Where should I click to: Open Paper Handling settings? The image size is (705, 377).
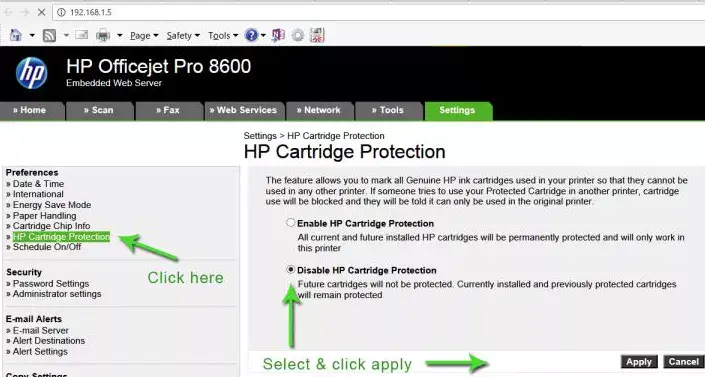pyautogui.click(x=45, y=215)
